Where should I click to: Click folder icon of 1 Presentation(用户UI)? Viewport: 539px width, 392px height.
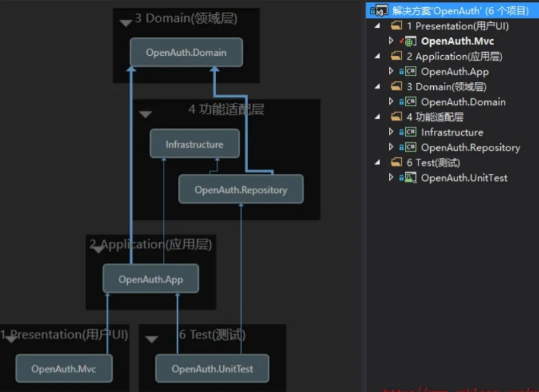tap(396, 26)
